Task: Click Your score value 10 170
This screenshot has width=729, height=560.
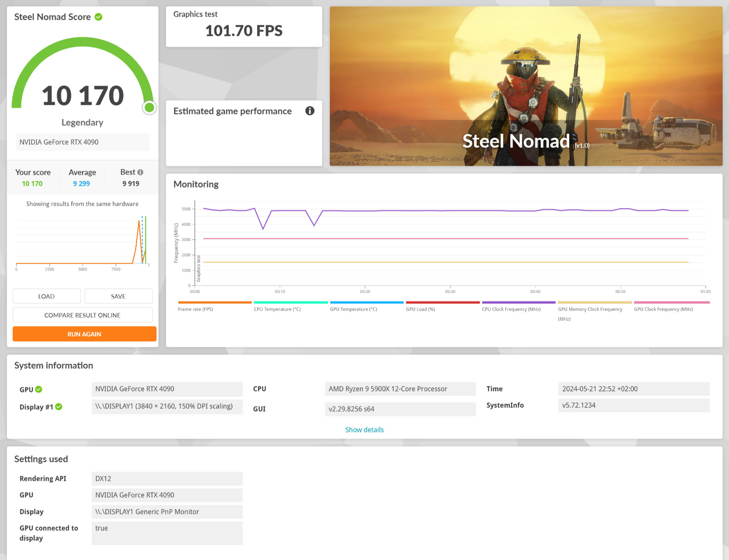Action: click(x=32, y=183)
